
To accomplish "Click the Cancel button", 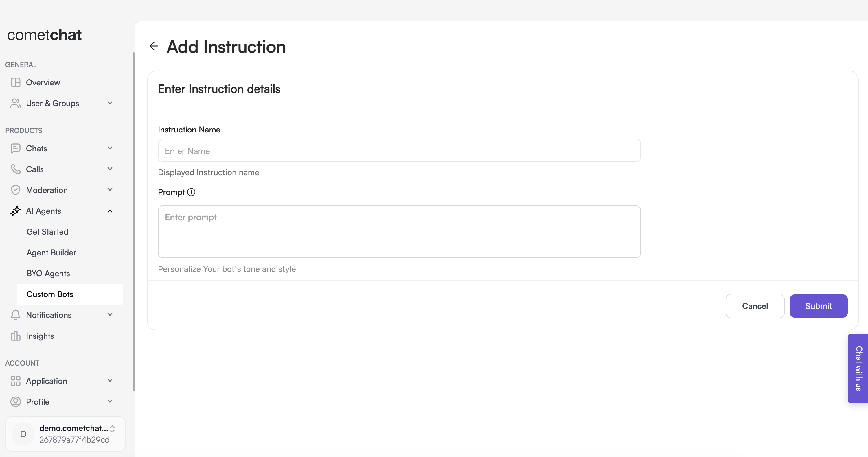I will [x=755, y=306].
